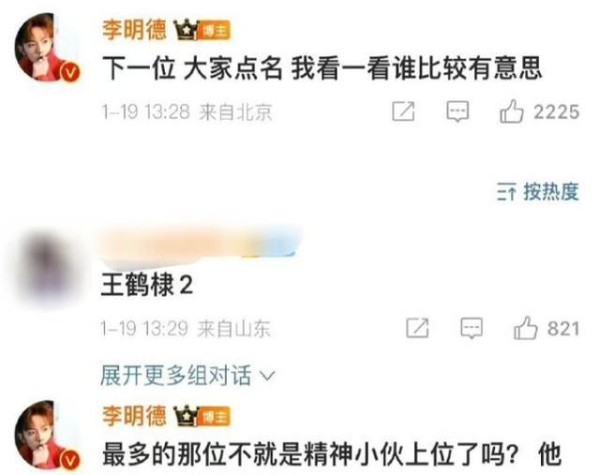
Task: Open 按热度 sort options
Action: (538, 191)
